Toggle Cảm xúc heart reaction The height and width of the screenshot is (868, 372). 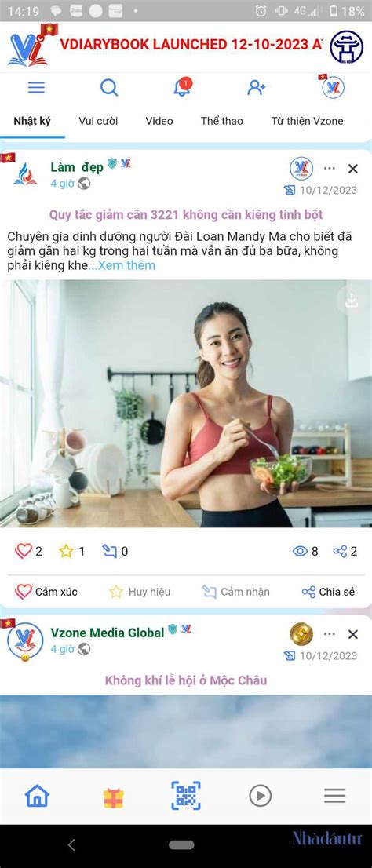pyautogui.click(x=46, y=592)
